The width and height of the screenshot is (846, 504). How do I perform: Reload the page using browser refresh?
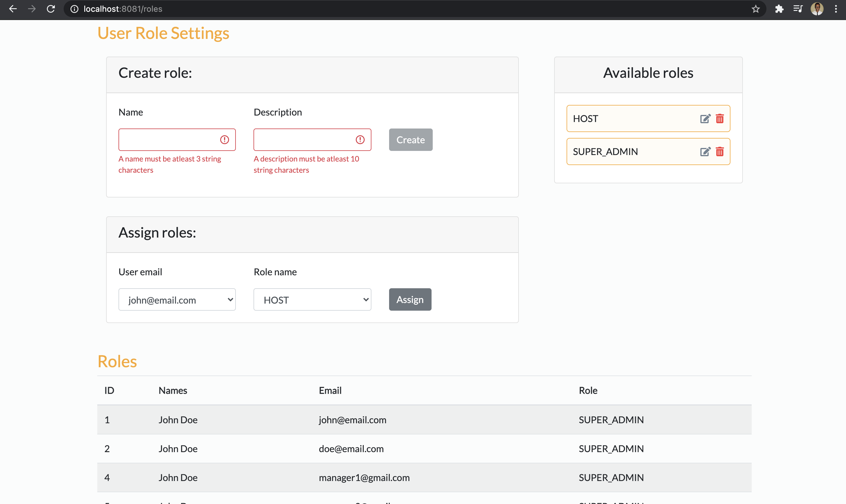(51, 9)
